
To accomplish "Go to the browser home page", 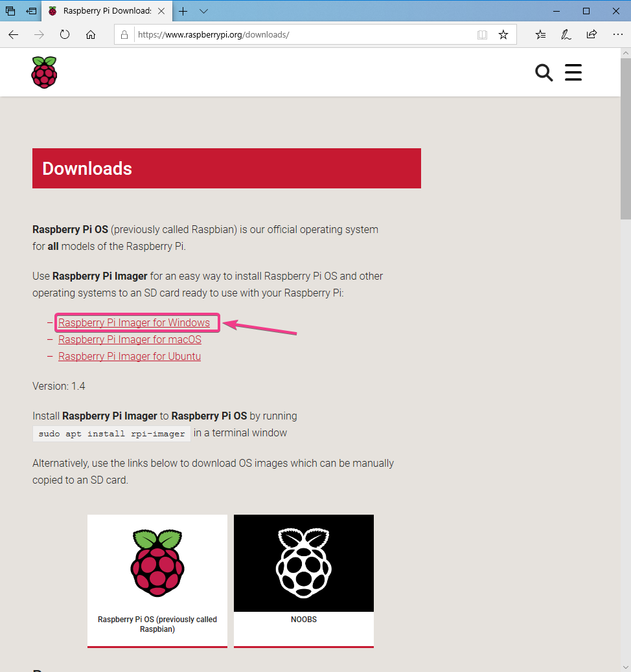I will 91,35.
